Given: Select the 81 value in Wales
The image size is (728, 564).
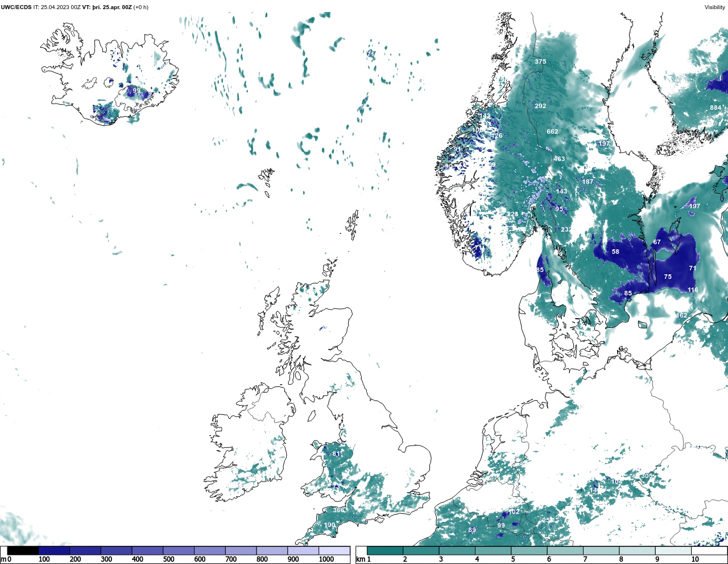Looking at the screenshot, I should click(336, 454).
